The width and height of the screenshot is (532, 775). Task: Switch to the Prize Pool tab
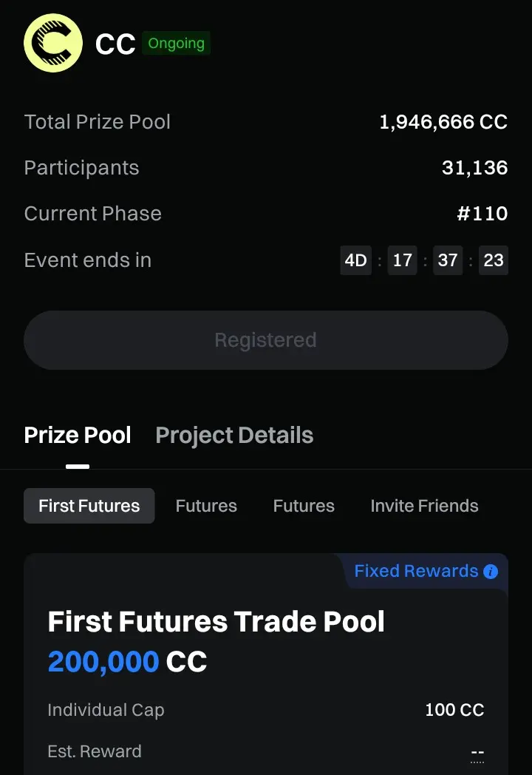[78, 436]
